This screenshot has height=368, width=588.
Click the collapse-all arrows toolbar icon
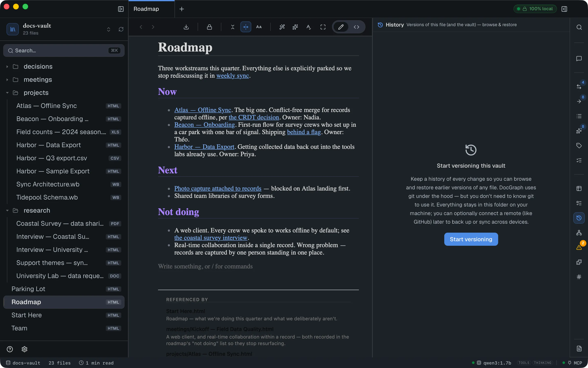point(233,27)
